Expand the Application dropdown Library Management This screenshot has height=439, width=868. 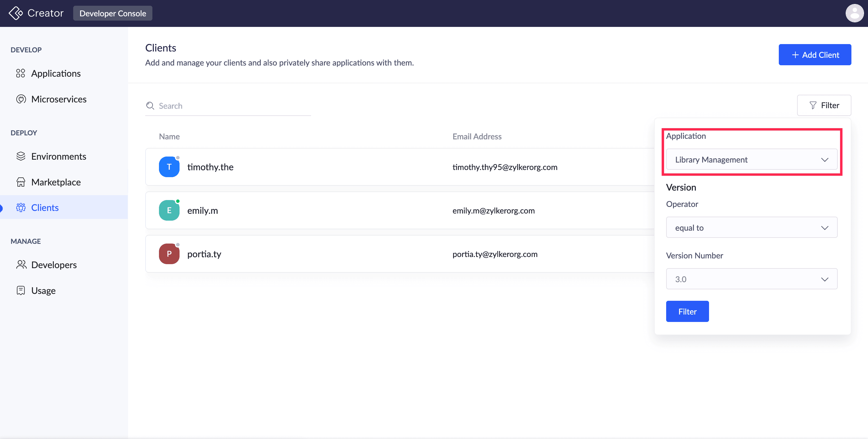[x=751, y=159]
